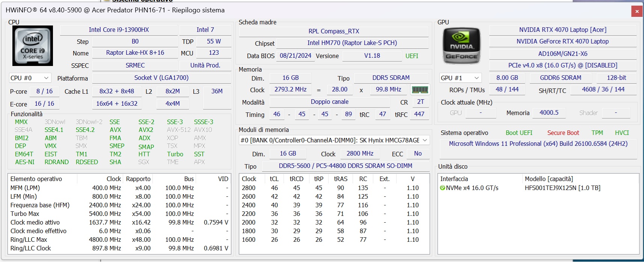
Task: Click the DDR5 SDRAM memory type field
Action: tap(391, 78)
